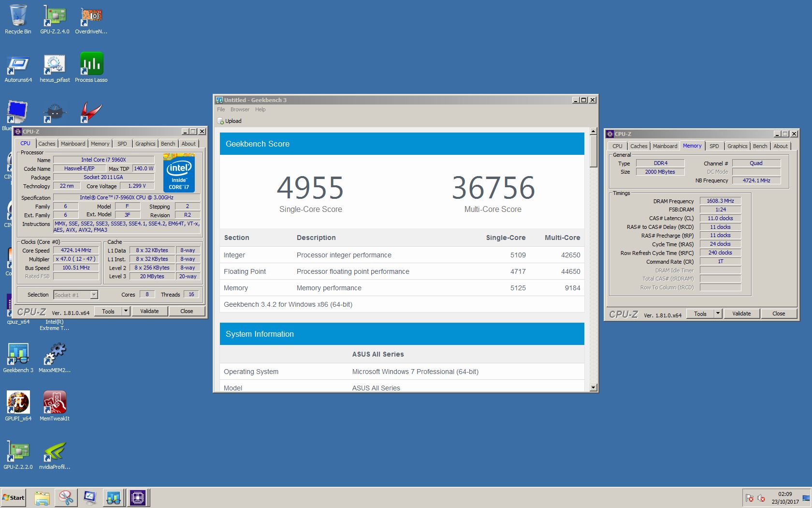This screenshot has width=812, height=508.
Task: Click the NB Frequency 4724.1 MHz value
Action: (756, 180)
